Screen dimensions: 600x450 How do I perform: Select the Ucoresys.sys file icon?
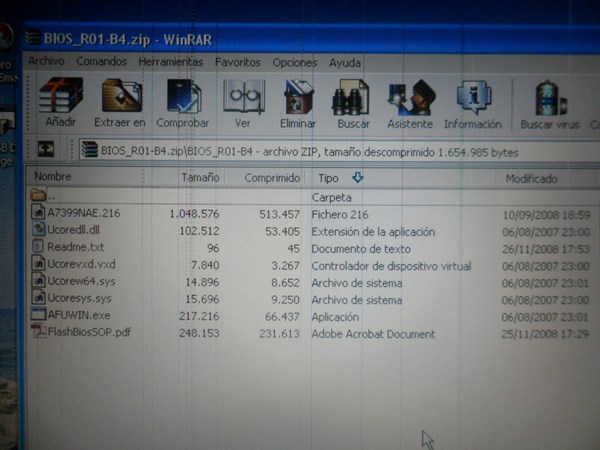click(x=38, y=297)
